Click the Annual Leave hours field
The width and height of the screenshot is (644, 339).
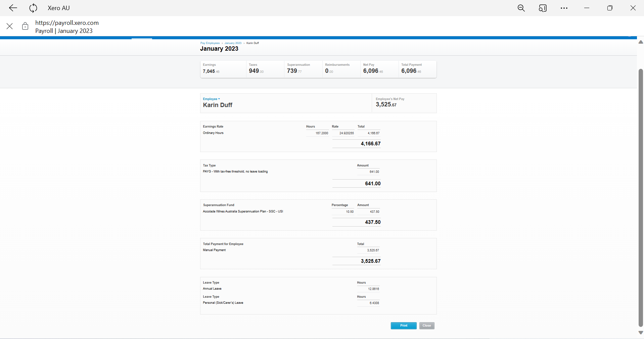(369, 289)
